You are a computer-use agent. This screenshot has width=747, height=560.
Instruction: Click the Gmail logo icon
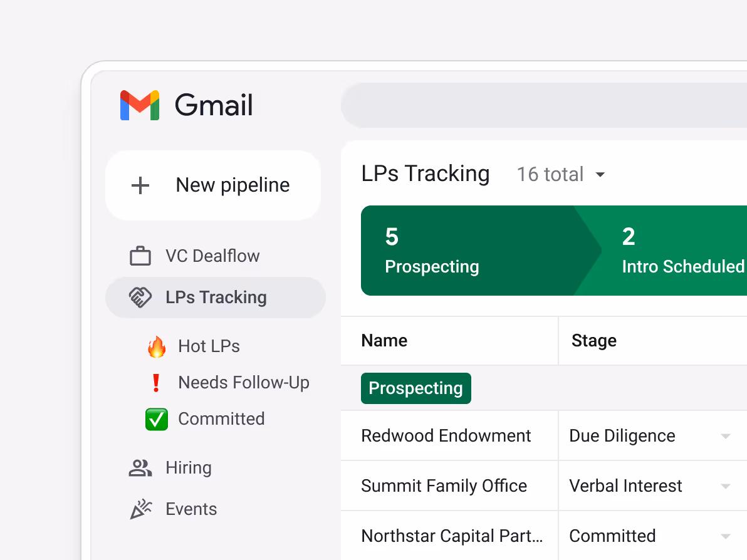pos(140,105)
